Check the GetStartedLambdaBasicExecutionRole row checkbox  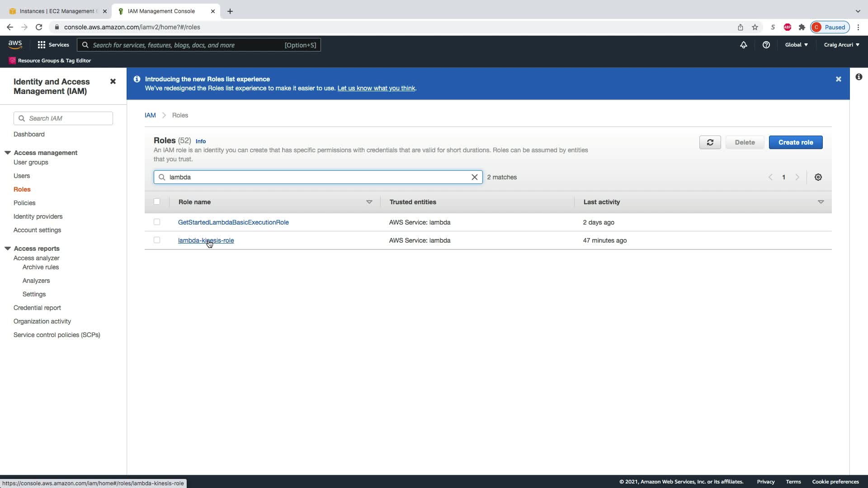[157, 222]
